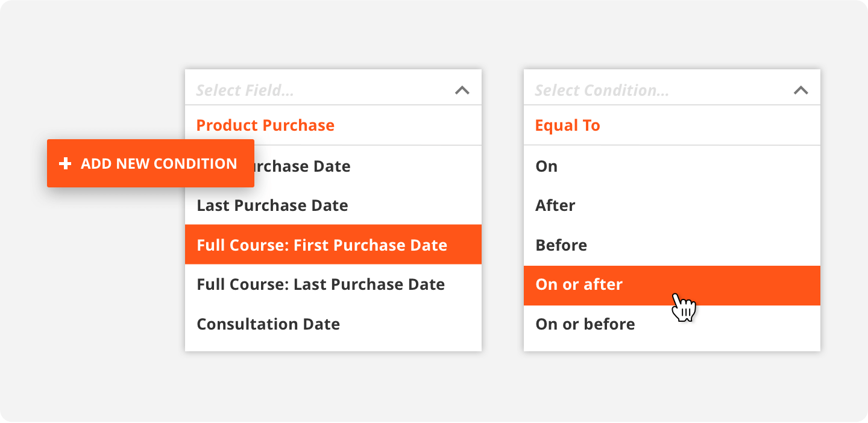Viewport: 868px width, 423px height.
Task: Select Equal To condition
Action: pos(567,125)
